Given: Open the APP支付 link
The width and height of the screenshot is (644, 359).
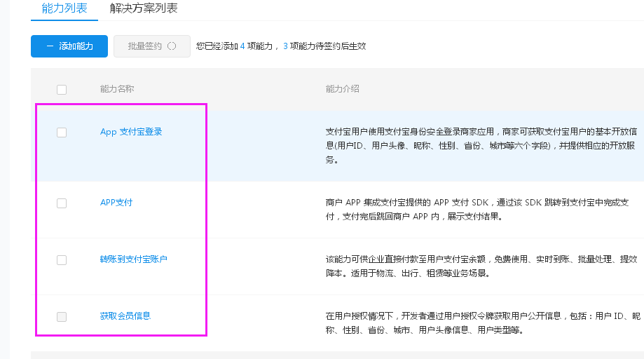Looking at the screenshot, I should 116,203.
